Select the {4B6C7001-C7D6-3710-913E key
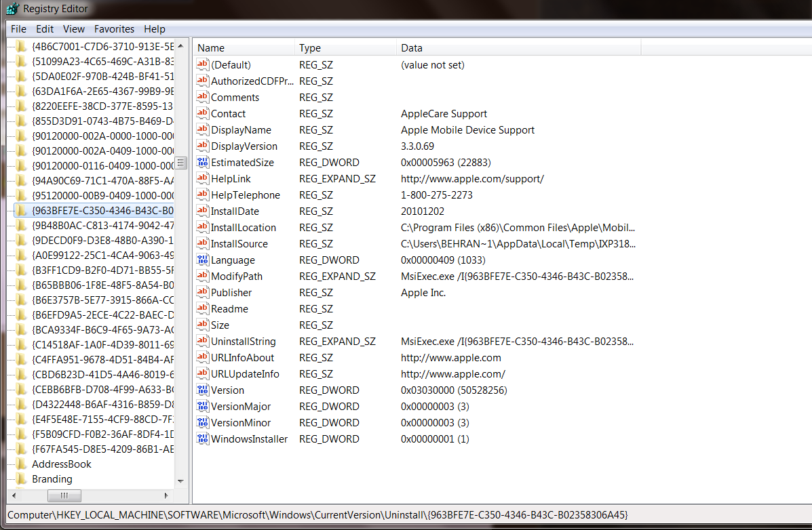Image resolution: width=812 pixels, height=530 pixels. 102,47
